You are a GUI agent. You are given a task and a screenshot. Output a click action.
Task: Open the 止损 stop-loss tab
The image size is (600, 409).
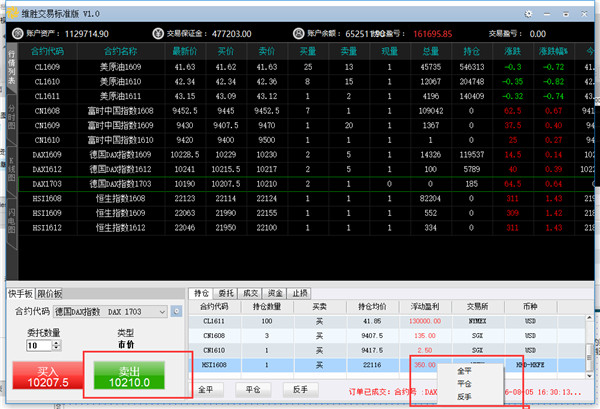coord(300,293)
